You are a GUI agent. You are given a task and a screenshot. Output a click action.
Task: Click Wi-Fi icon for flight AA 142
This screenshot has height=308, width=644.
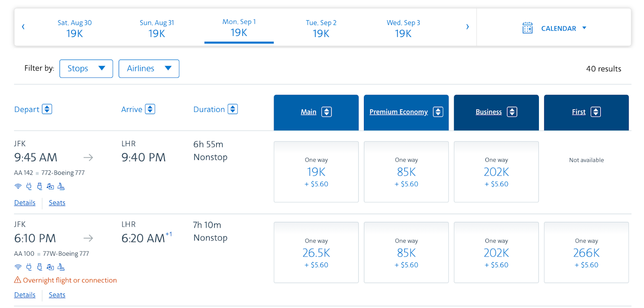18,186
